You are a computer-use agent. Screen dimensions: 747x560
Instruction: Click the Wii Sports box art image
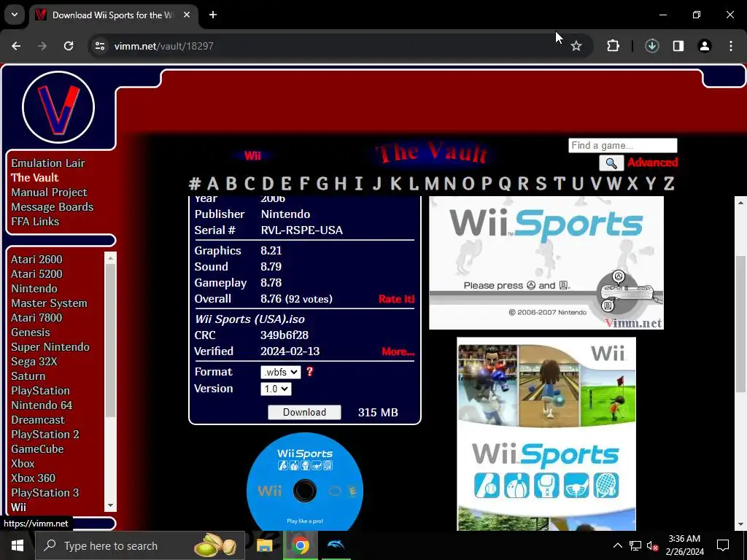546,434
